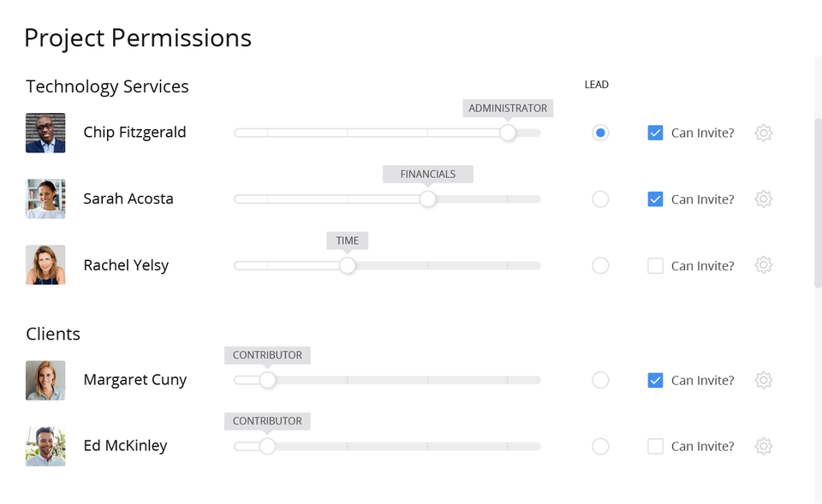Image resolution: width=822 pixels, height=504 pixels.
Task: Set Sarah Acosta as project lead
Action: [600, 199]
